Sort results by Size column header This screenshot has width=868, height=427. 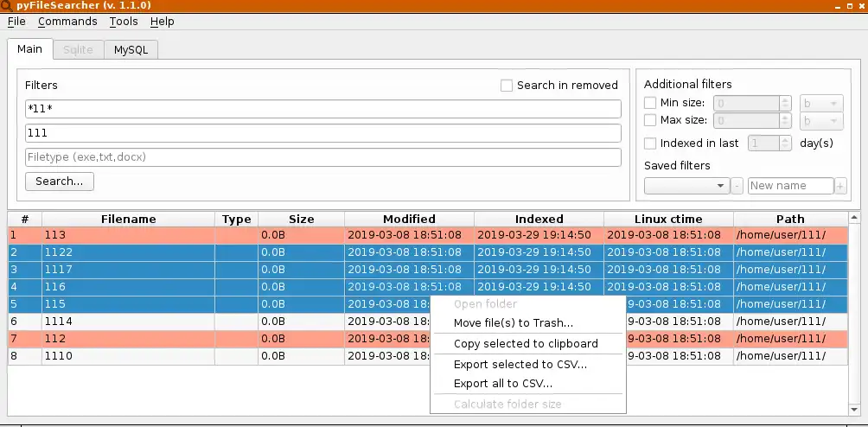(301, 219)
